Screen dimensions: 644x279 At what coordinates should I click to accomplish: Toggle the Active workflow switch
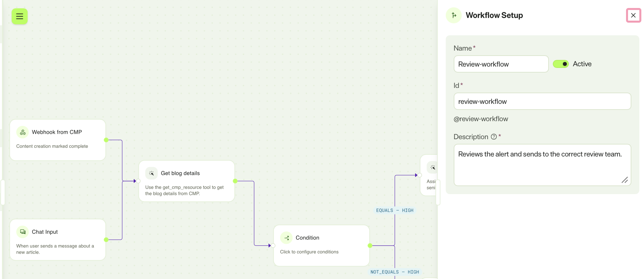click(x=561, y=64)
